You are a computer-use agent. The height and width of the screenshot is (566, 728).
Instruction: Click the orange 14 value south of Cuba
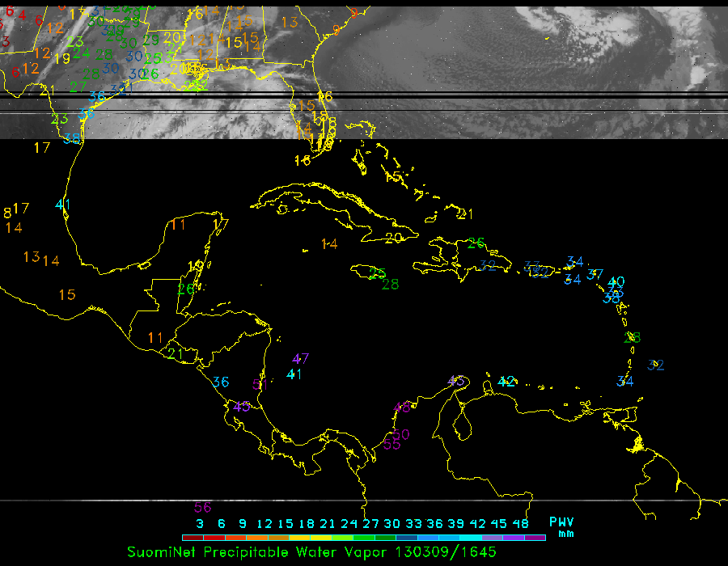(328, 243)
